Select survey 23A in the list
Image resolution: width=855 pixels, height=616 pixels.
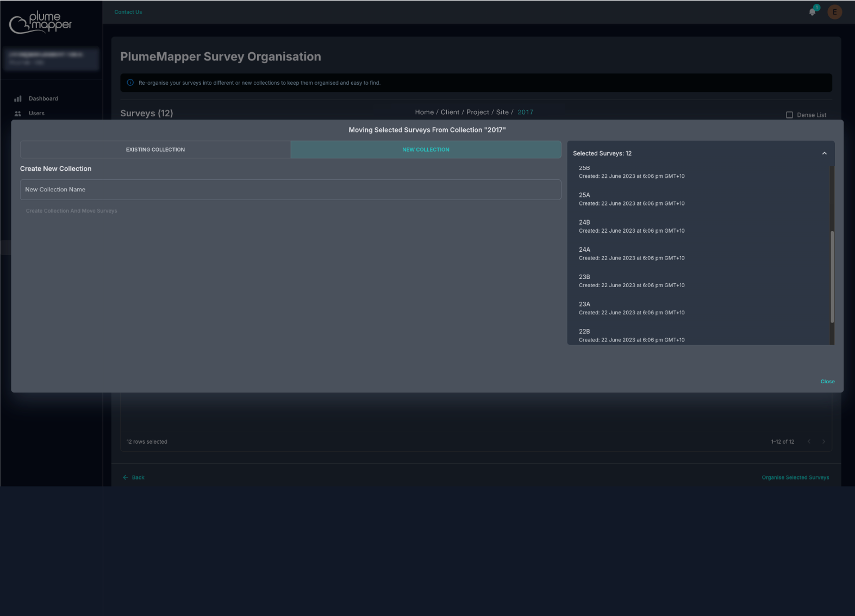[632, 308]
